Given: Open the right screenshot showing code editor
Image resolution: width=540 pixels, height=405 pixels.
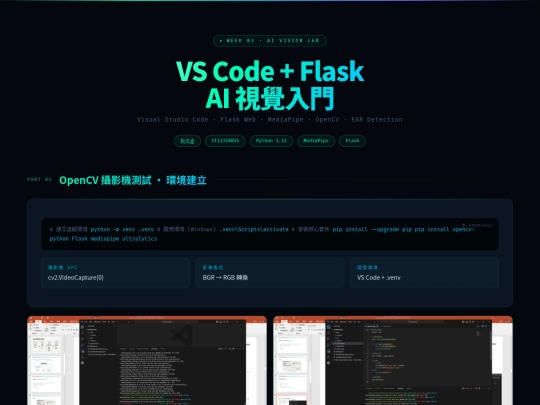Looking at the screenshot, I should click(x=393, y=361).
